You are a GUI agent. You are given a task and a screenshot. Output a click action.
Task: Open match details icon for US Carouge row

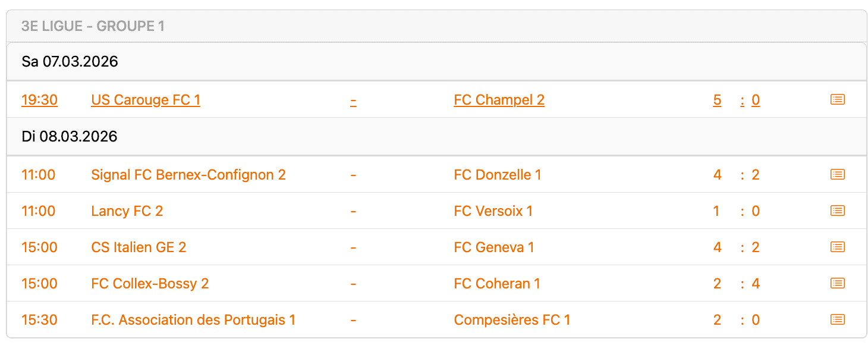[837, 100]
